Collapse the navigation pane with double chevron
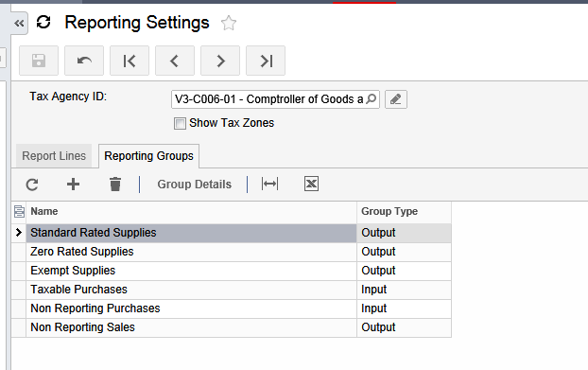588x370 pixels. pyautogui.click(x=19, y=24)
